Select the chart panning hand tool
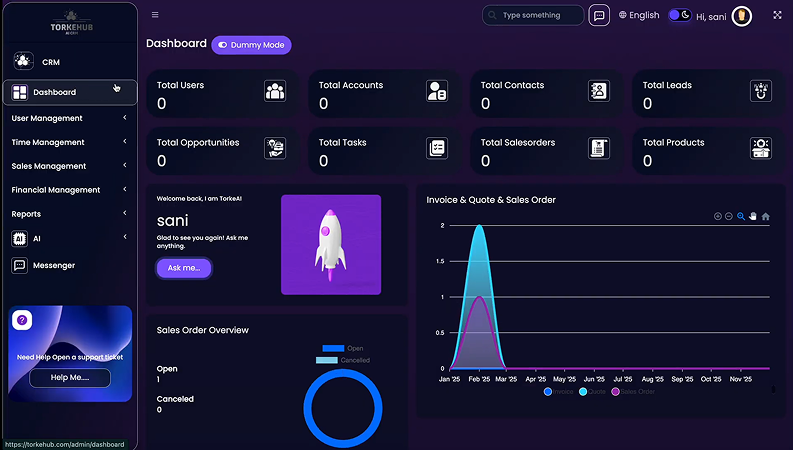 pos(753,216)
